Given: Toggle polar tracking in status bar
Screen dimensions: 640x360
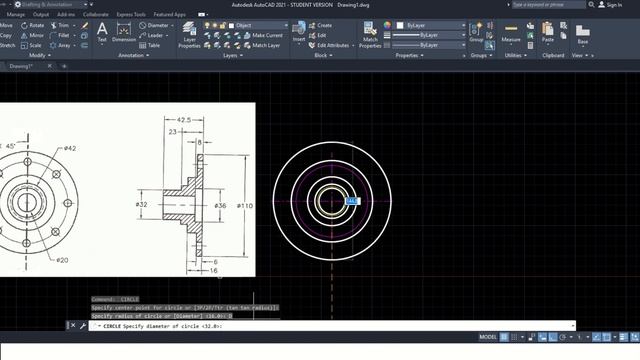Looking at the screenshot, I should [563, 337].
